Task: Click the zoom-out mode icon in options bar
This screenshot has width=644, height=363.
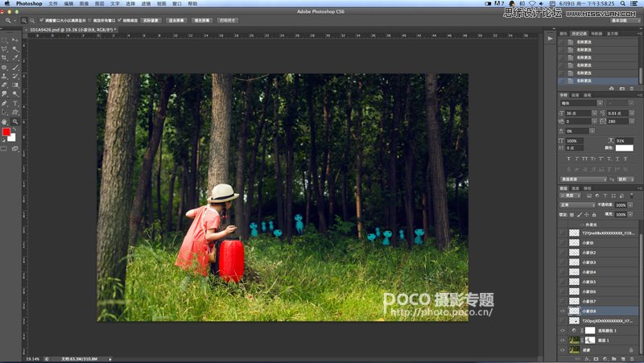Action: 32,20
